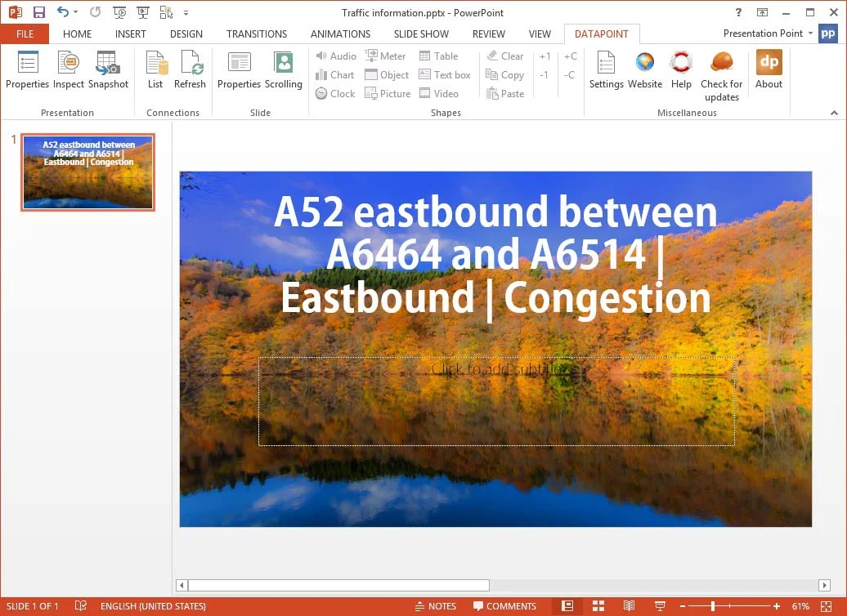Insert a DataPoint Clock shape
847x616 pixels.
click(x=335, y=93)
